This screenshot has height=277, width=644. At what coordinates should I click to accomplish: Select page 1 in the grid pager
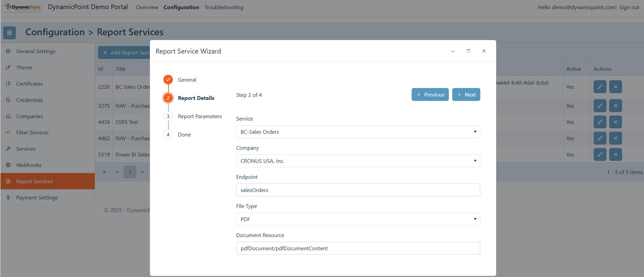[130, 172]
